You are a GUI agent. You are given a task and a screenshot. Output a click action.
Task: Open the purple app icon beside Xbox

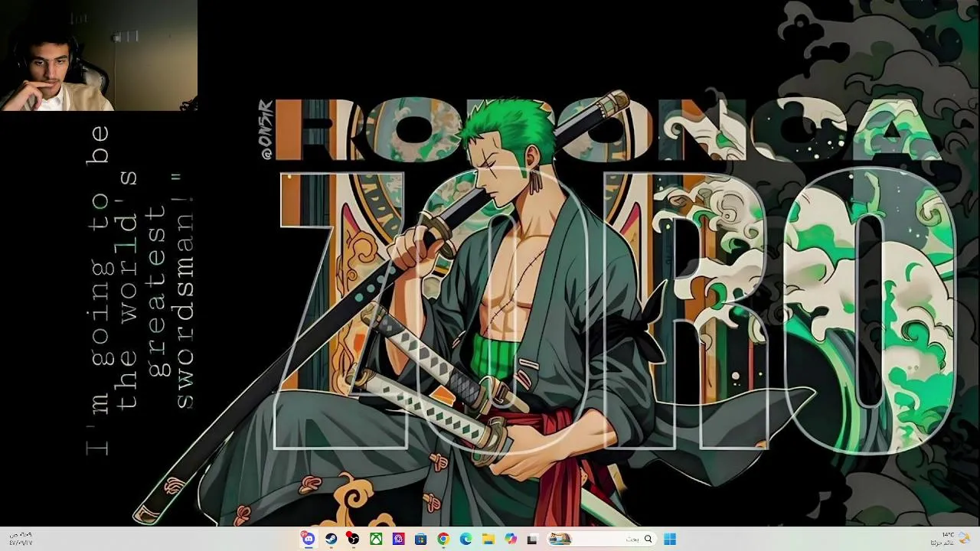398,539
